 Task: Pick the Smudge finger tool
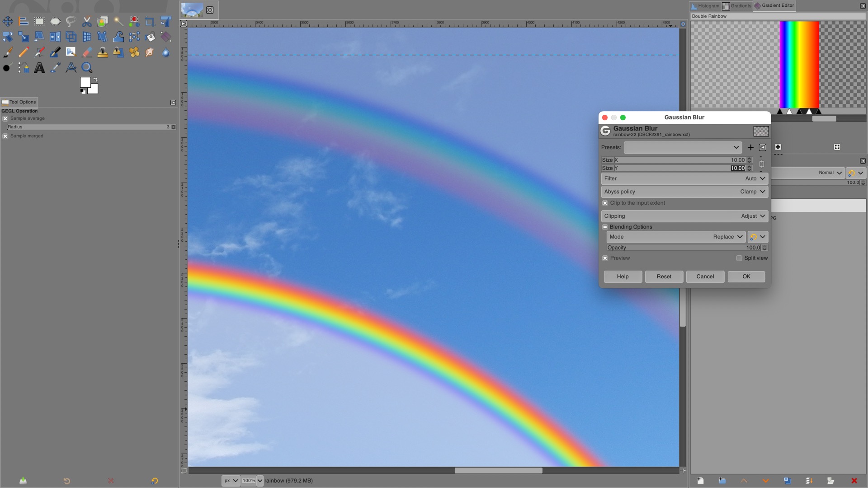150,52
